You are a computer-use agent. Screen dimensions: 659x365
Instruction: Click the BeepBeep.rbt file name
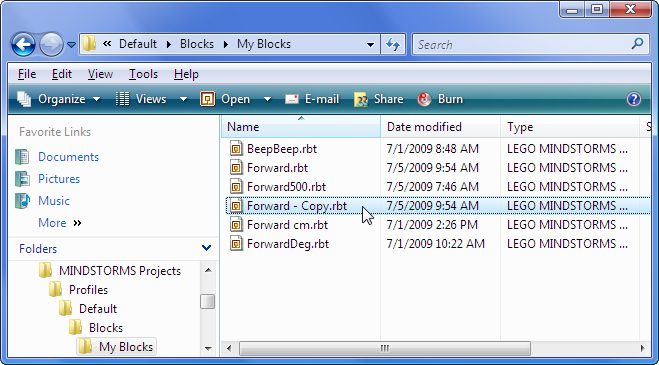click(282, 149)
